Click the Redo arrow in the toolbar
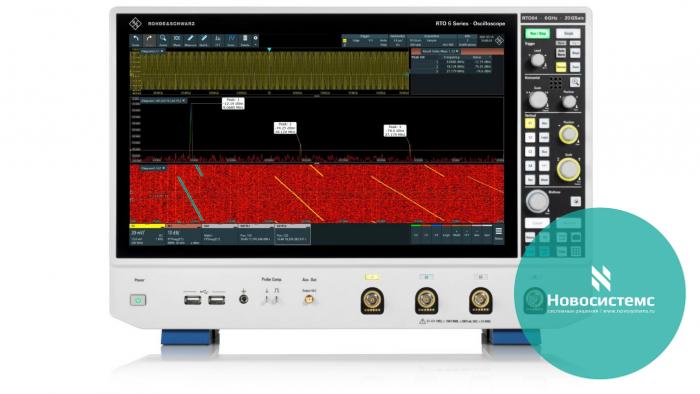The width and height of the screenshot is (700, 394). point(149,40)
